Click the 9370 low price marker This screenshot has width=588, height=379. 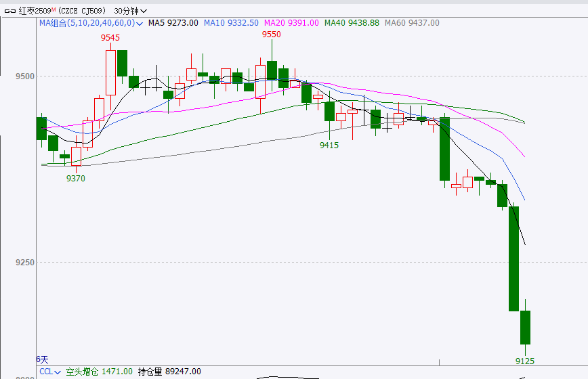click(76, 178)
